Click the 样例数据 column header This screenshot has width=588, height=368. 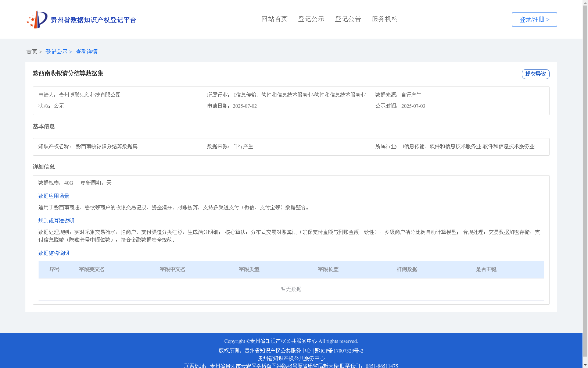407,269
